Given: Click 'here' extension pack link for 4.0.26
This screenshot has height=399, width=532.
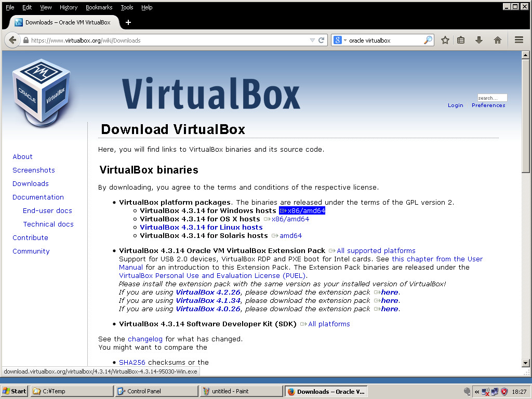Looking at the screenshot, I should pyautogui.click(x=386, y=309).
